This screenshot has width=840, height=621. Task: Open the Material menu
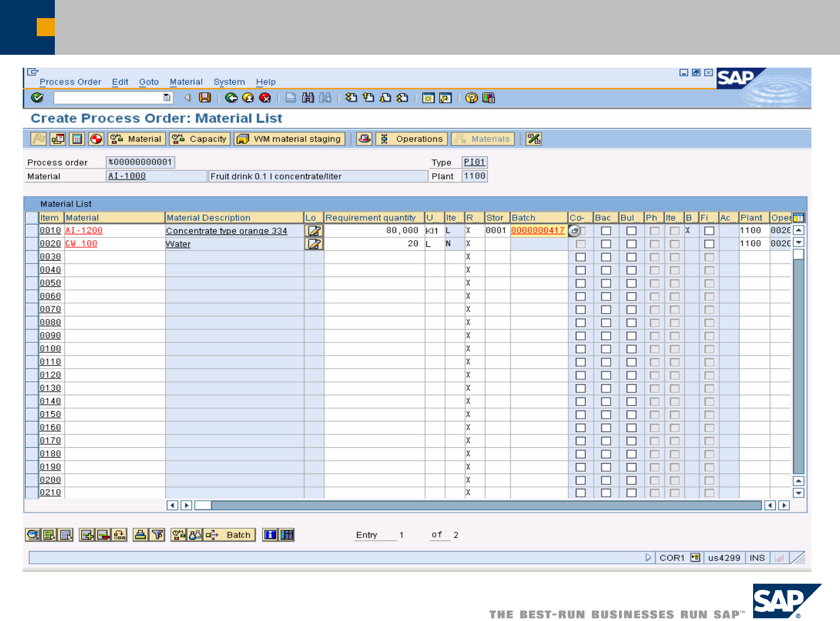tap(186, 82)
